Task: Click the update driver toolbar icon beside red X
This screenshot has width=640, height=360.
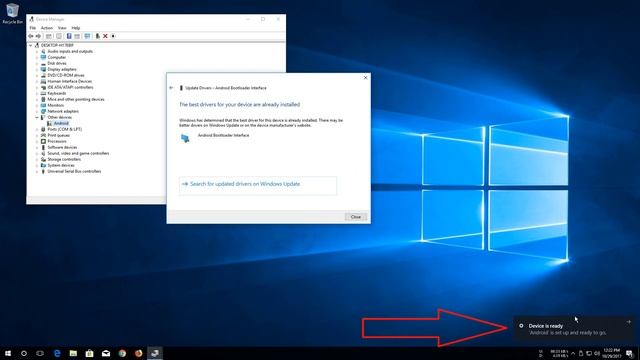Action: tap(98, 36)
